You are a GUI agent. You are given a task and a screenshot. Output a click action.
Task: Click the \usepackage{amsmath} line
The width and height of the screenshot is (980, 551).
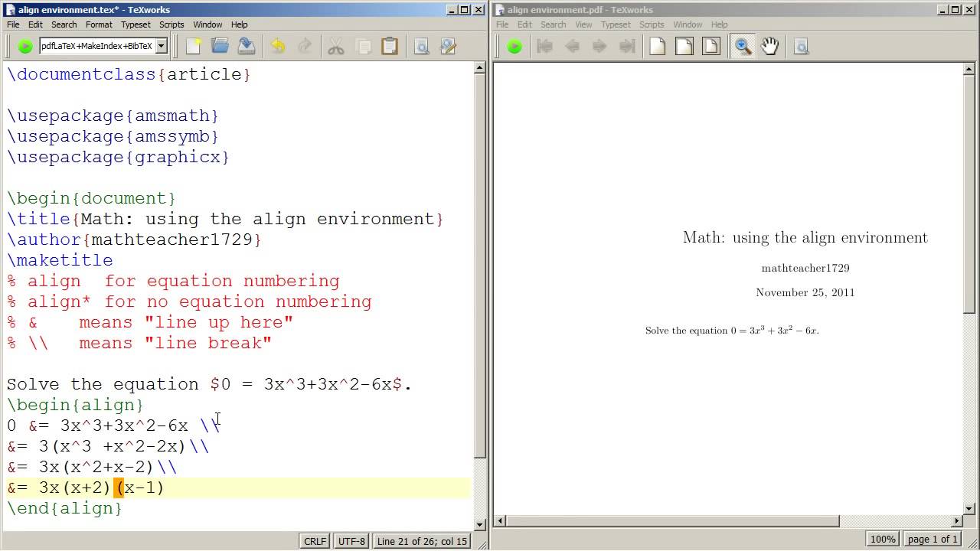pos(113,116)
